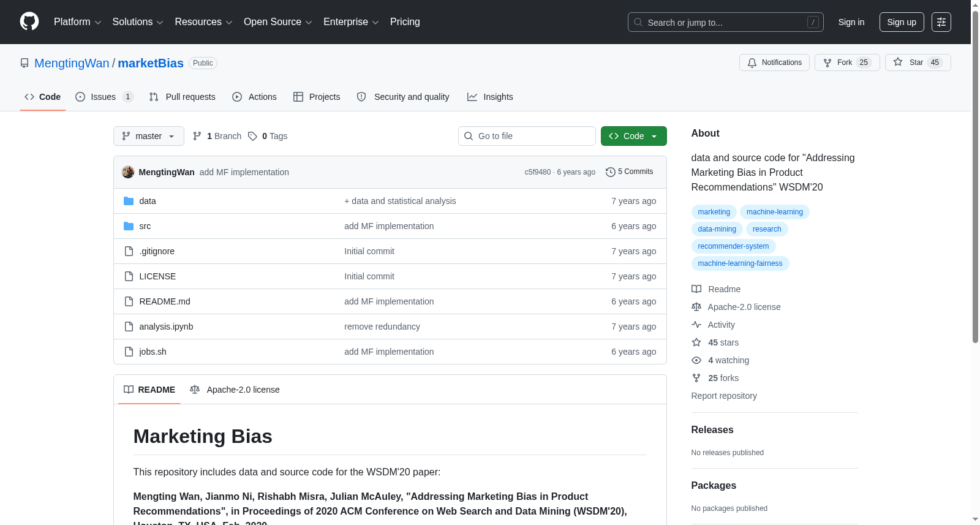The height and width of the screenshot is (525, 980).
Task: Open the Projects tab
Action: pos(317,97)
